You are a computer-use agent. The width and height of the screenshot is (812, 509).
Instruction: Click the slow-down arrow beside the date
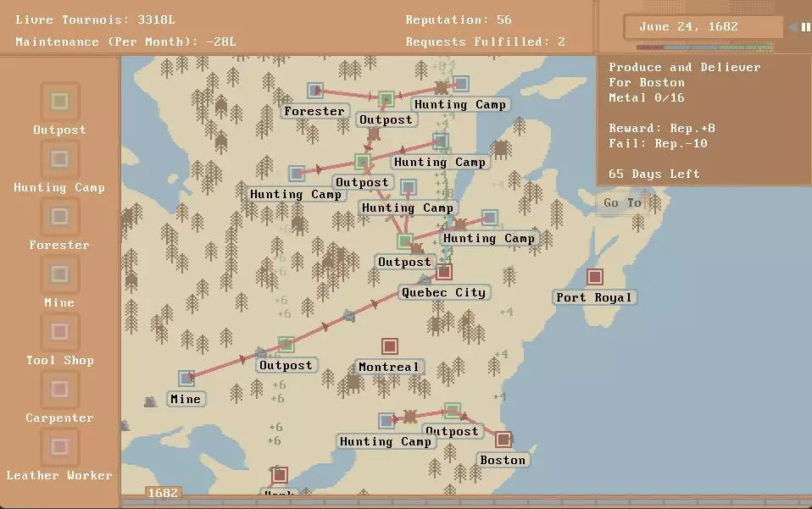click(793, 27)
